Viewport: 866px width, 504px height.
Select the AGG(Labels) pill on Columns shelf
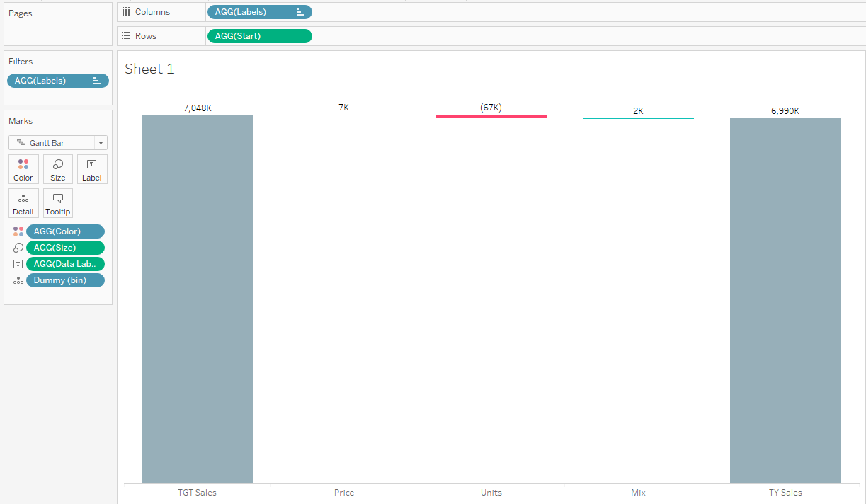259,12
